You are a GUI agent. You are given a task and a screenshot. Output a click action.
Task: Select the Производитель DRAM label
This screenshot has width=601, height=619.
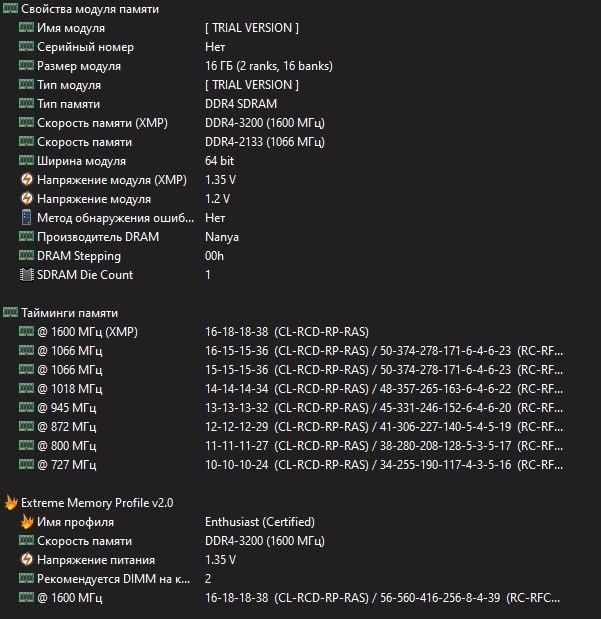click(x=98, y=237)
